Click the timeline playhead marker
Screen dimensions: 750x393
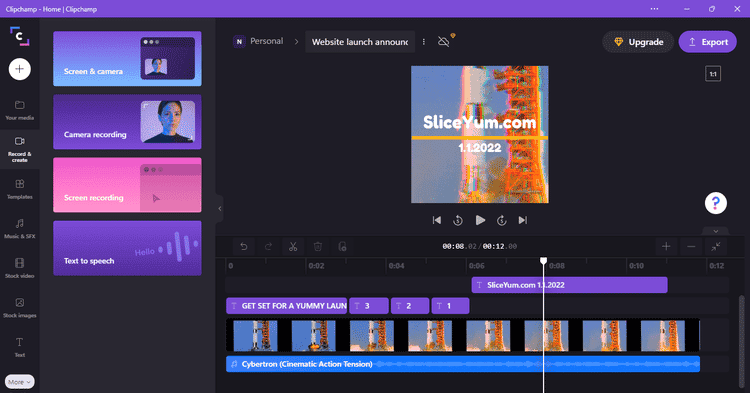tap(543, 261)
